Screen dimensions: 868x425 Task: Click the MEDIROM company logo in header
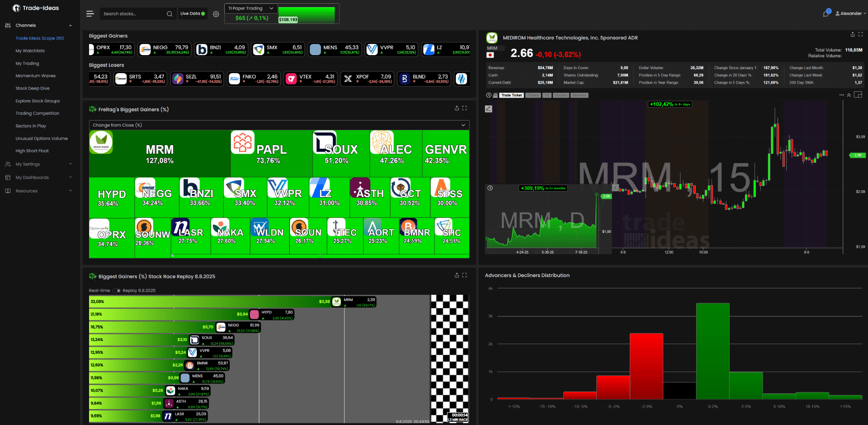(x=492, y=38)
